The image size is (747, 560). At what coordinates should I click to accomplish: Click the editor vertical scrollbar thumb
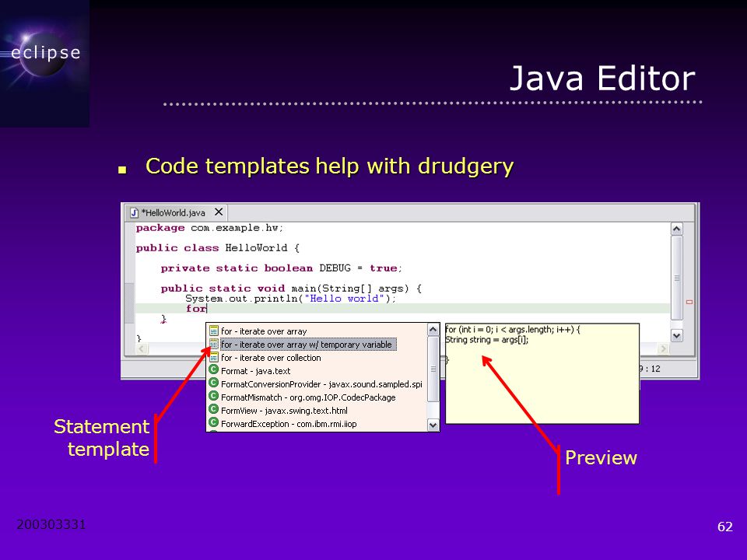[676, 278]
